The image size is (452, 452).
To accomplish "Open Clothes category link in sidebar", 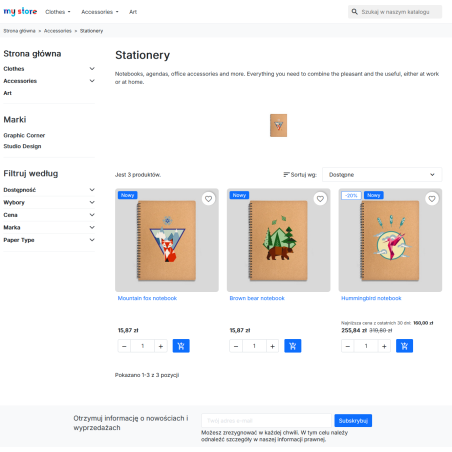I will point(14,69).
